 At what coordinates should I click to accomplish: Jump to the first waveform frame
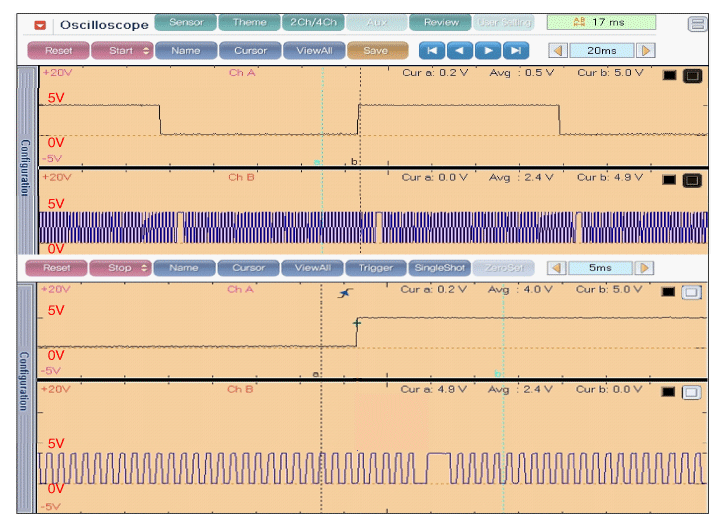pos(431,50)
